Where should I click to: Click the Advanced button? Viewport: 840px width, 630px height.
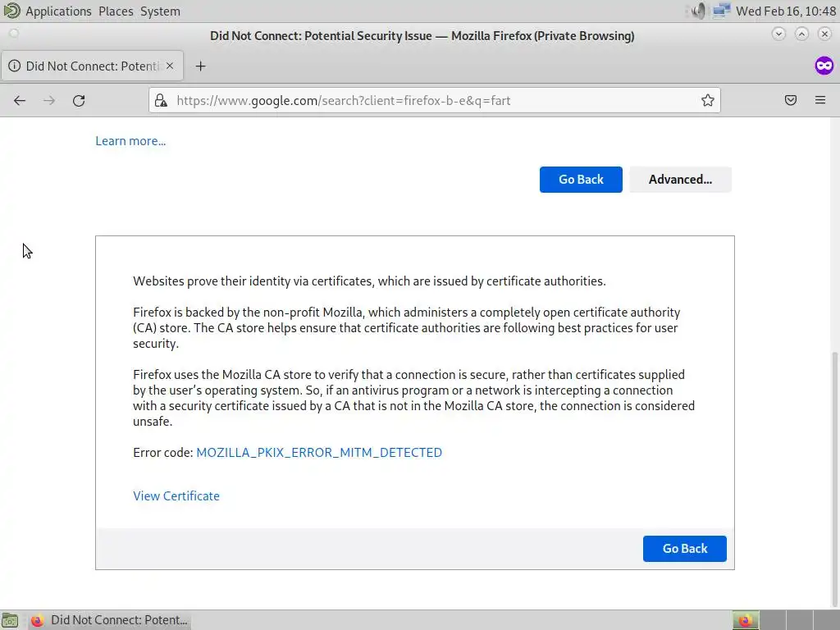(x=680, y=180)
